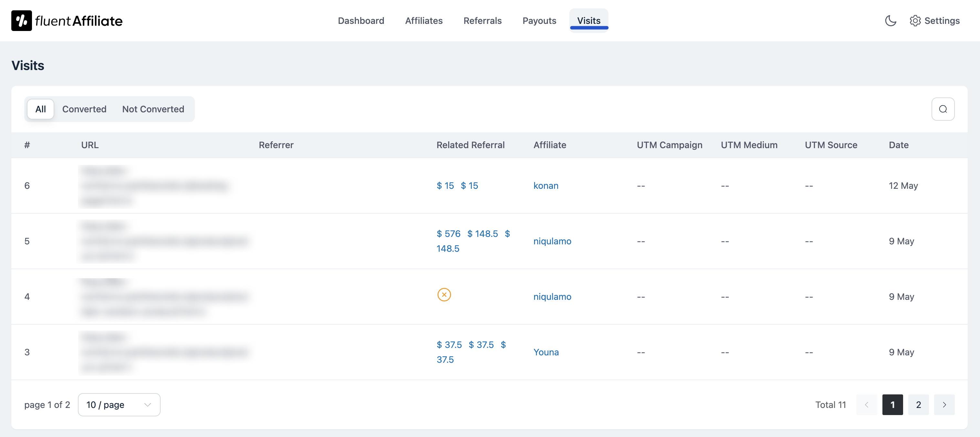This screenshot has width=980, height=437.
Task: Open the Payouts section
Action: click(539, 21)
